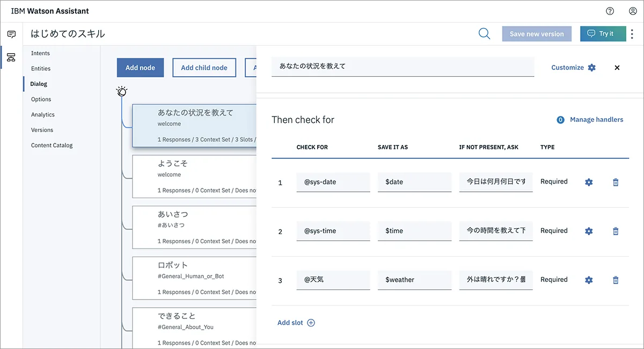Click the #あいさつ condition text
The height and width of the screenshot is (349, 644).
tap(171, 225)
